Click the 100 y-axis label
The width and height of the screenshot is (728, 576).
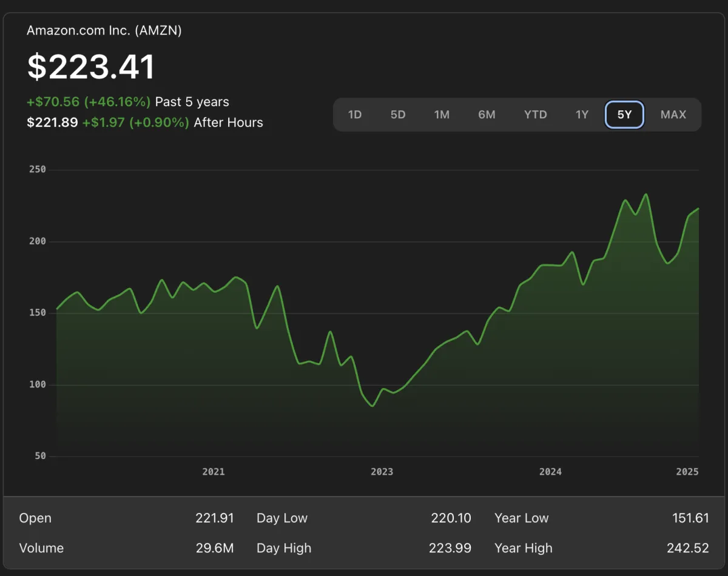click(x=38, y=384)
